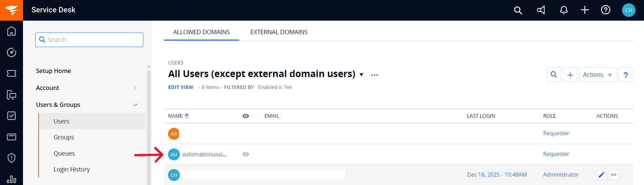Image resolution: width=644 pixels, height=185 pixels.
Task: Click the pencil edit icon for Administrator row
Action: (x=601, y=175)
